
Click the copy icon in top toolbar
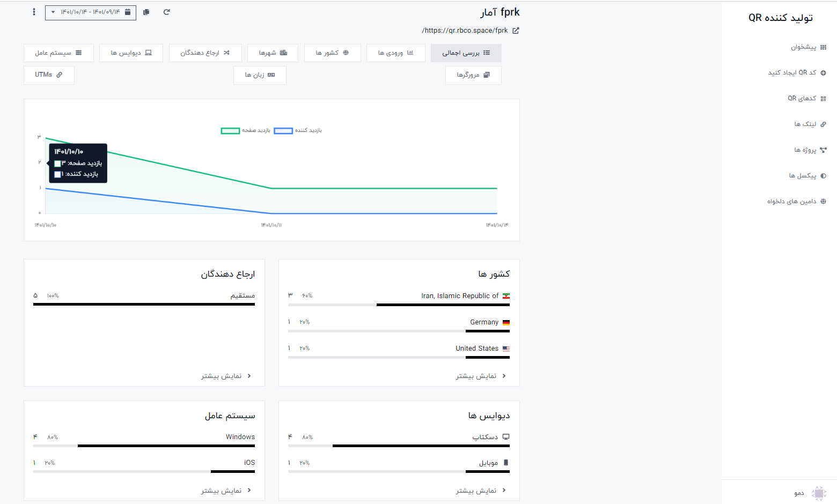[x=146, y=12]
